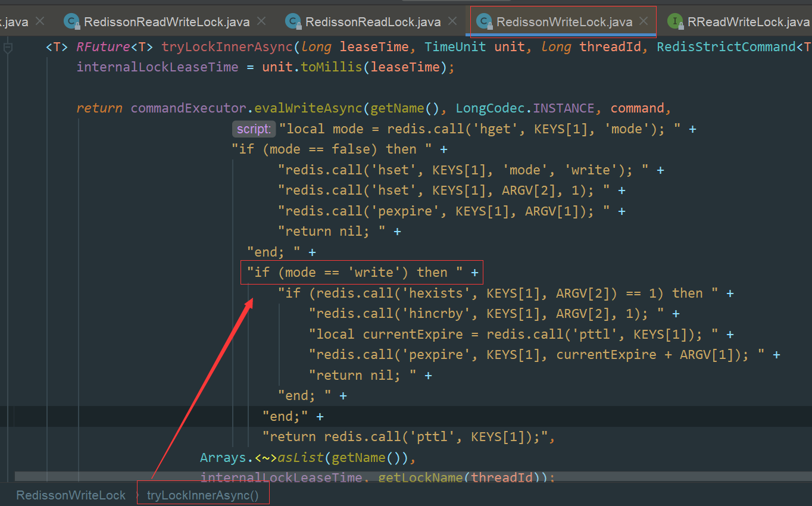
Task: Click the evalWriteAsync method call
Action: pyautogui.click(x=308, y=108)
